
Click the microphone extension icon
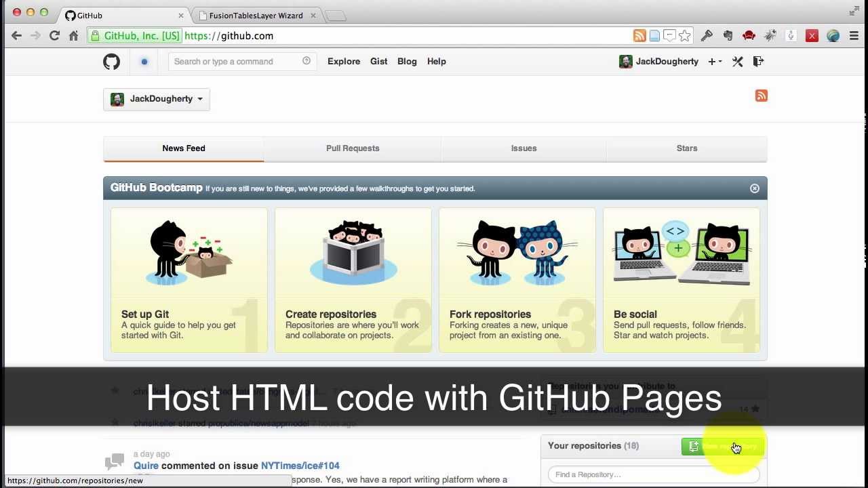(x=791, y=36)
